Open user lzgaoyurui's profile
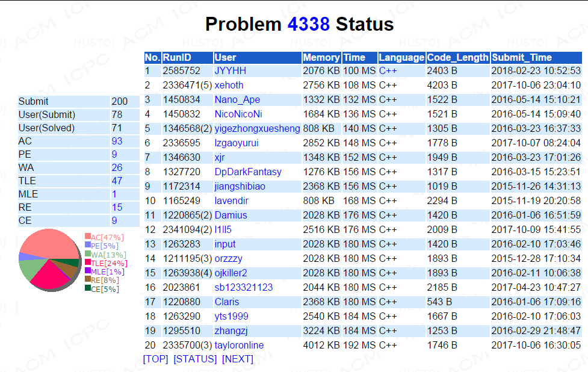 (237, 143)
